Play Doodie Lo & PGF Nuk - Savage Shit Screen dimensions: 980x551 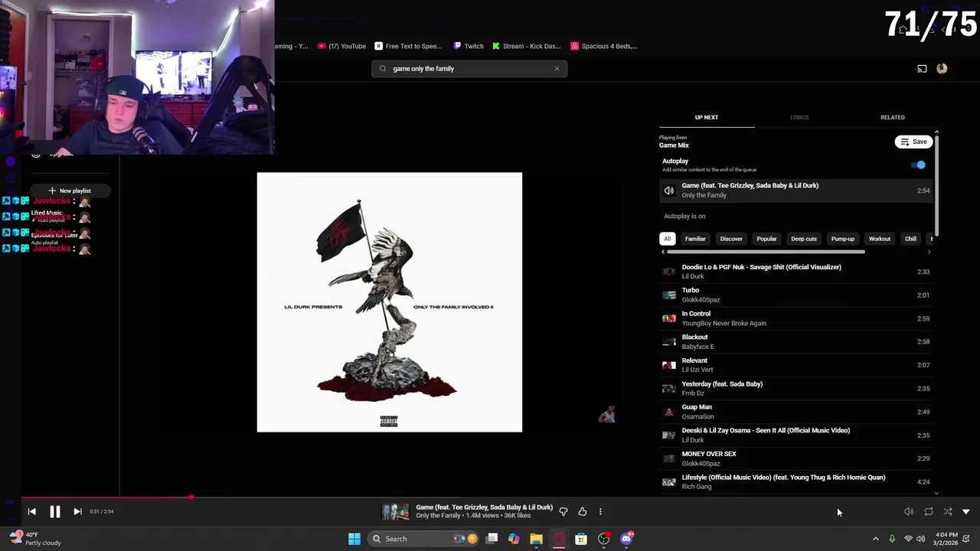[x=796, y=272]
